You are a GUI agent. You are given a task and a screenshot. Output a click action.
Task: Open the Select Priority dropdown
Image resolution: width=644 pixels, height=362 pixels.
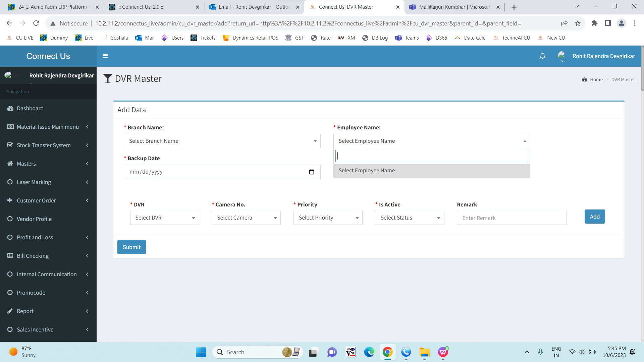coord(328,218)
